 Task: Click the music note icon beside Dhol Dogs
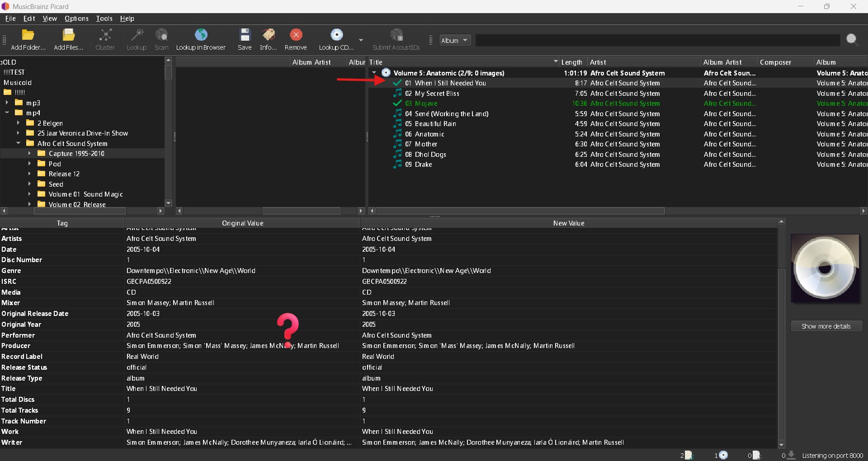pos(397,154)
